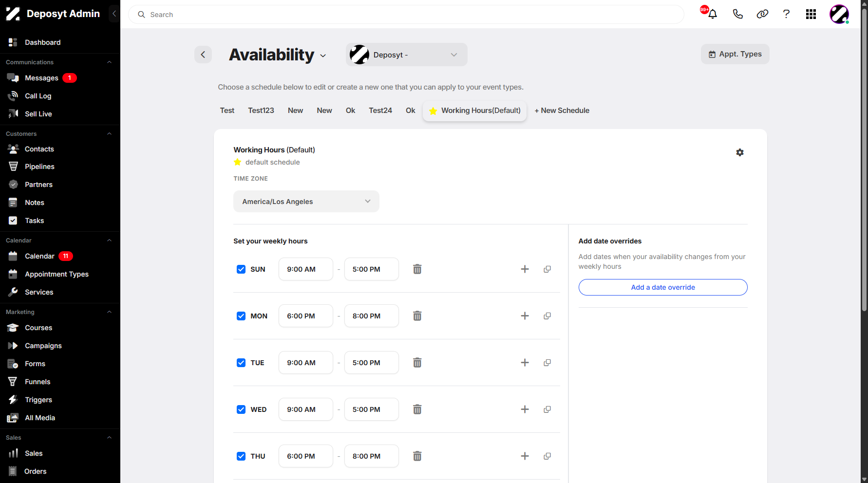Screen dimensions: 868x483
Task: Open the Appt. Types button
Action: pos(735,54)
